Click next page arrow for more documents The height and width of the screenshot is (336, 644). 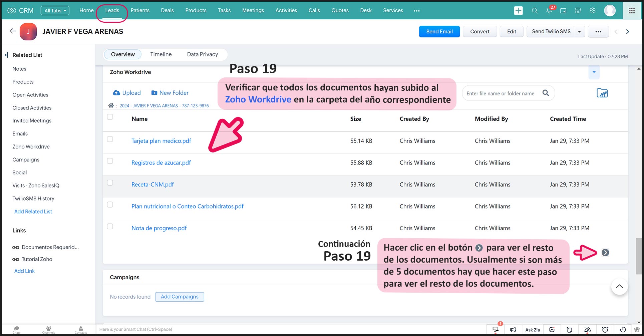point(605,253)
